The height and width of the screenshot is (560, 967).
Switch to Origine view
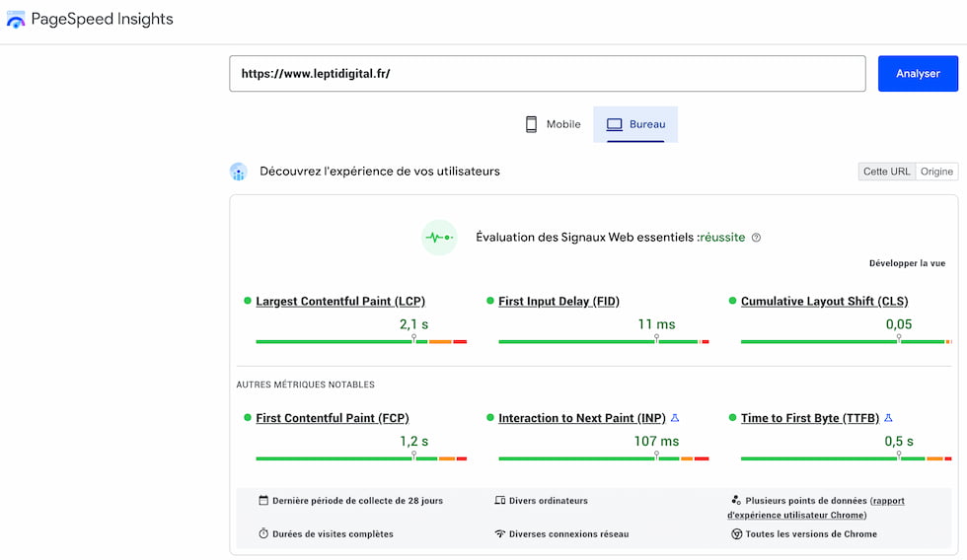pyautogui.click(x=936, y=172)
